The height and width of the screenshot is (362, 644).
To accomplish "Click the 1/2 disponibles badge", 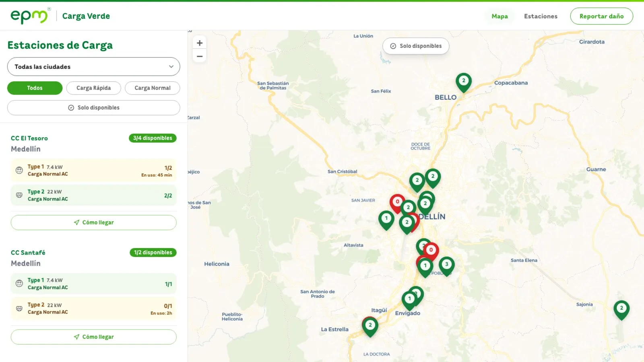I will [153, 253].
